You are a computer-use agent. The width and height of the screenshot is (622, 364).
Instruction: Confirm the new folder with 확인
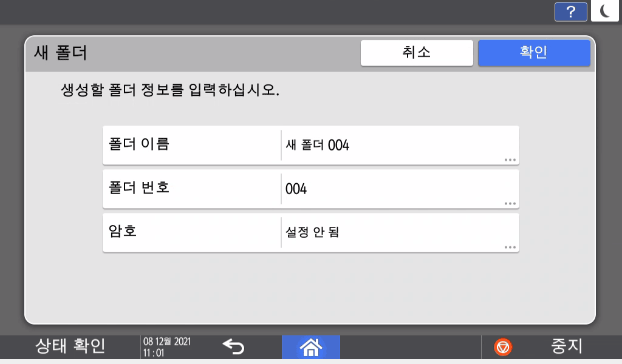(533, 53)
